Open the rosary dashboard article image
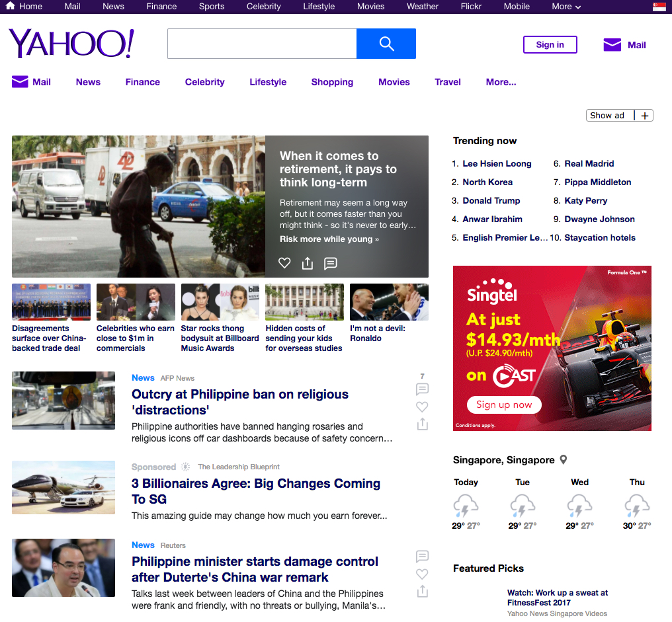This screenshot has height=622, width=672. pos(63,401)
